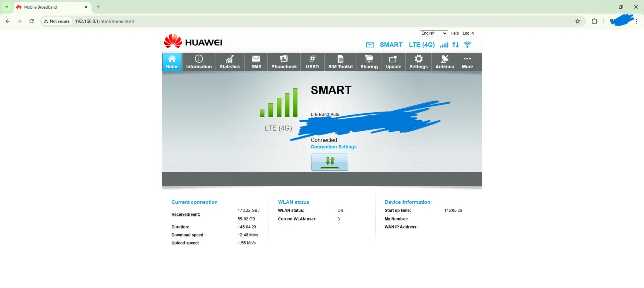Click the upload speed value 1.55 Mb/s
Image resolution: width=644 pixels, height=288 pixels.
(x=247, y=243)
